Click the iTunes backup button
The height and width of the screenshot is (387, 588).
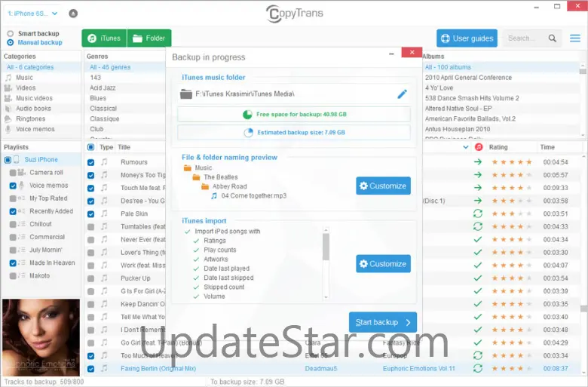pos(104,38)
